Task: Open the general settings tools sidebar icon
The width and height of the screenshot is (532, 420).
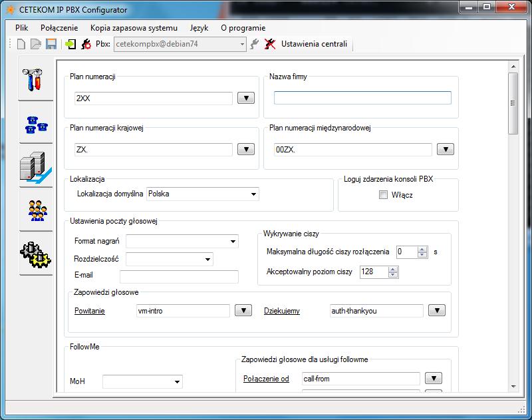Action: pyautogui.click(x=33, y=80)
